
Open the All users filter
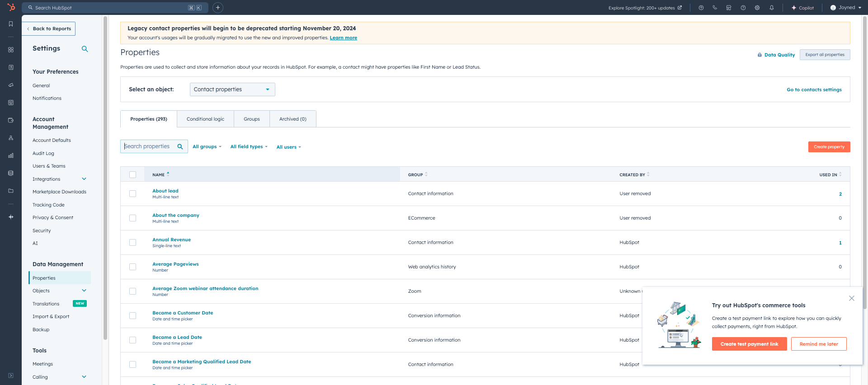(x=288, y=147)
